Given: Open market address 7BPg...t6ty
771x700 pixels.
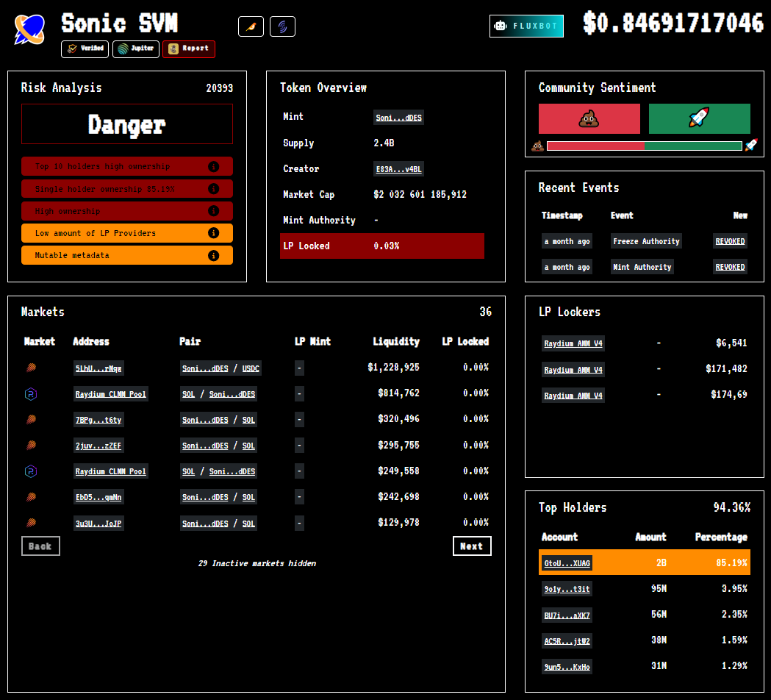Looking at the screenshot, I should 98,420.
